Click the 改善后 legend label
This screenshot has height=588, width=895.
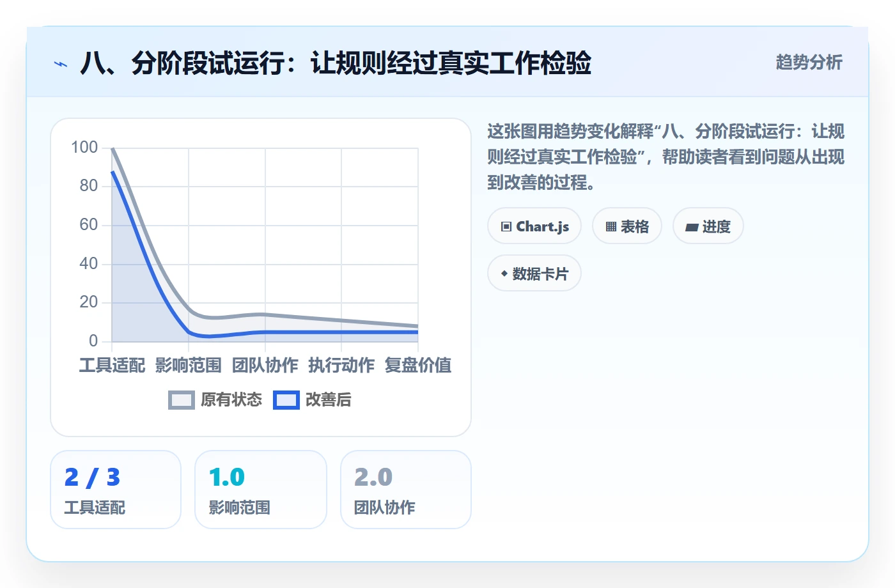tap(329, 400)
